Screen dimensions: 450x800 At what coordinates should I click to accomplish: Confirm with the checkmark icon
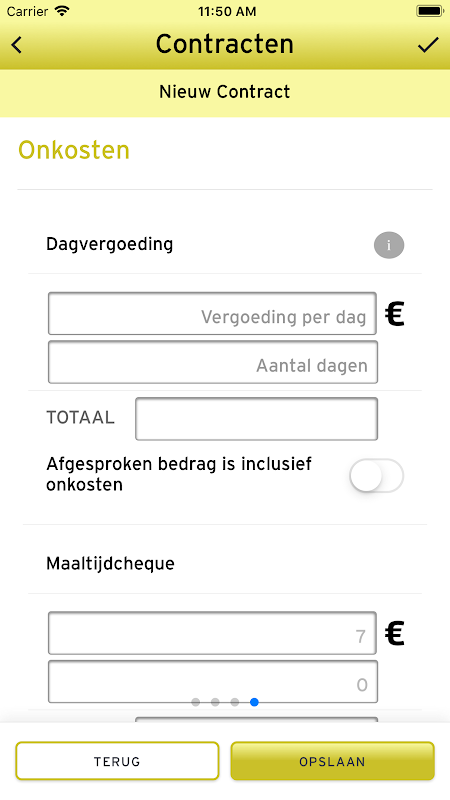click(x=428, y=45)
